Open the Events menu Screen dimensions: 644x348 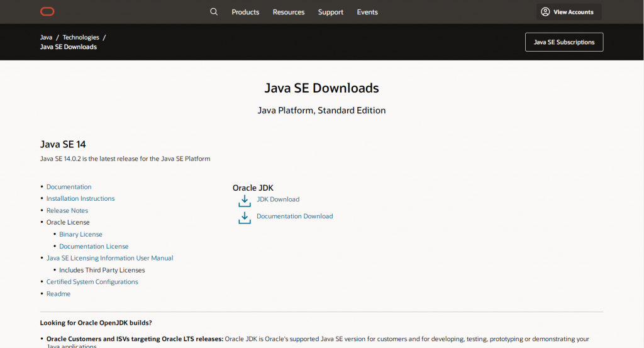367,12
